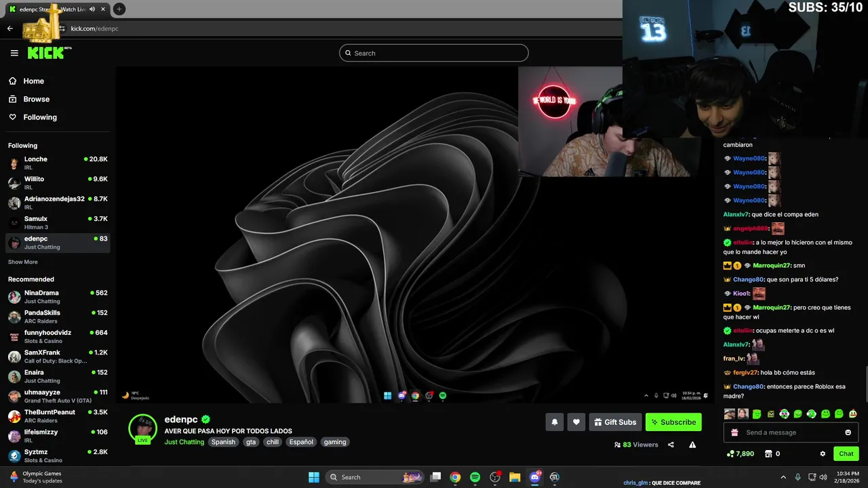Open Discord from the taskbar
868x488 pixels.
click(535, 477)
